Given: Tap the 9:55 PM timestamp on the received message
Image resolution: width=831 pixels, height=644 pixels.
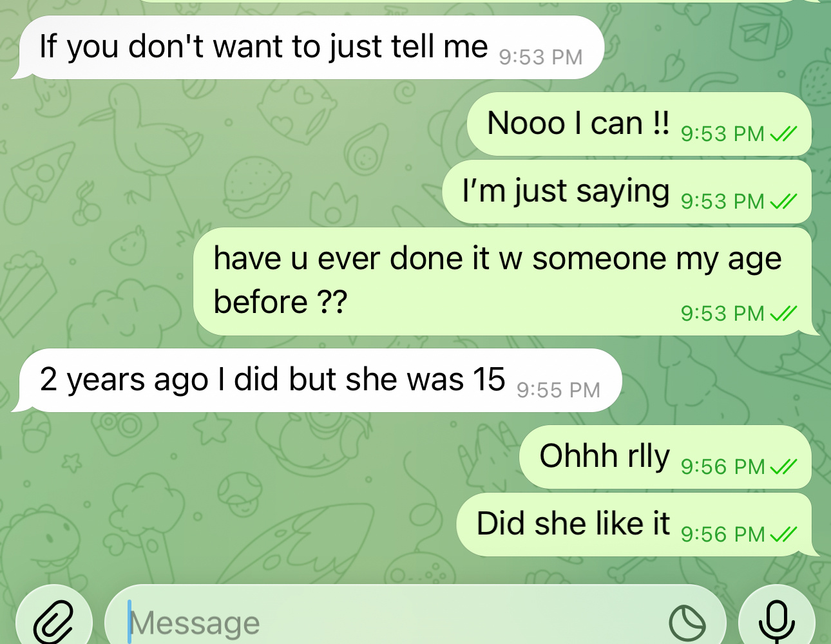Looking at the screenshot, I should click(x=559, y=390).
